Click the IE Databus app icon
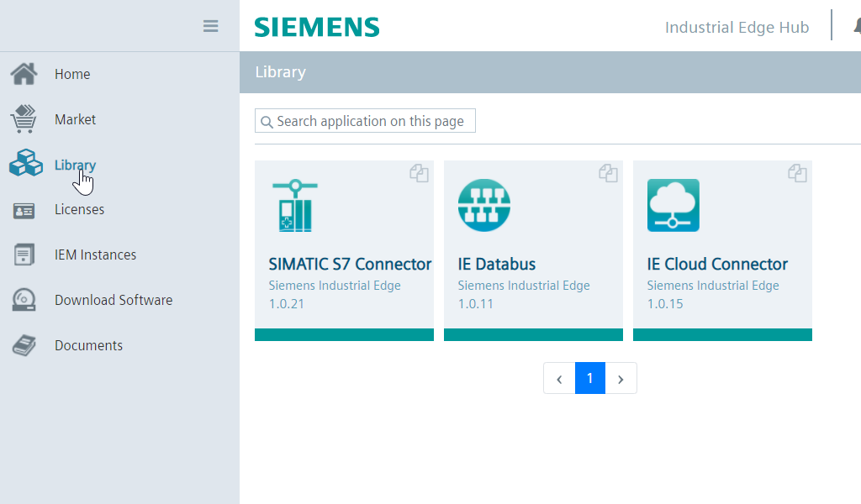This screenshot has height=504, width=861. [484, 205]
